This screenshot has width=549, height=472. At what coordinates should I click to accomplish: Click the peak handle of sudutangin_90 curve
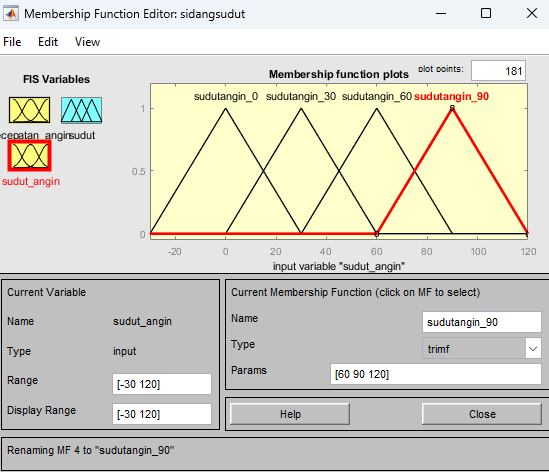click(452, 108)
